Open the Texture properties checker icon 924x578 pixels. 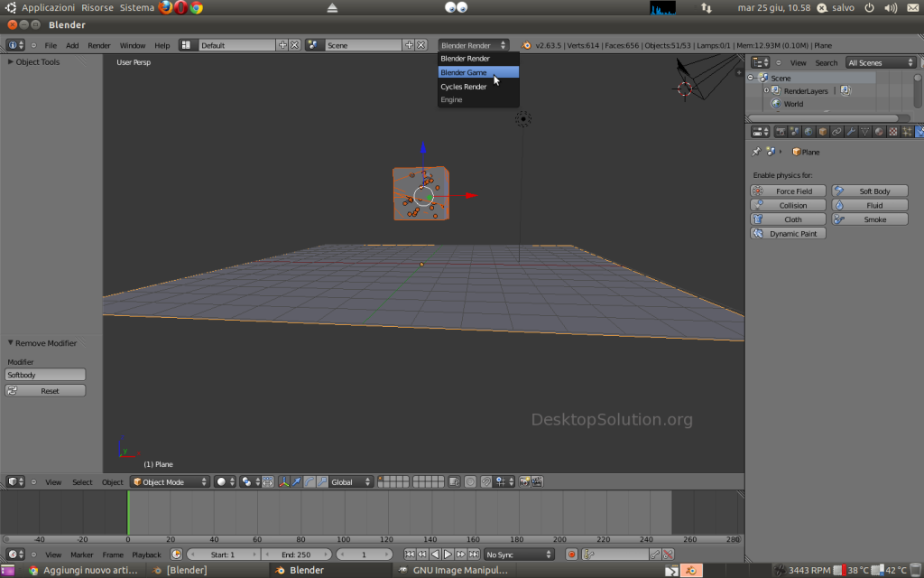(x=893, y=132)
